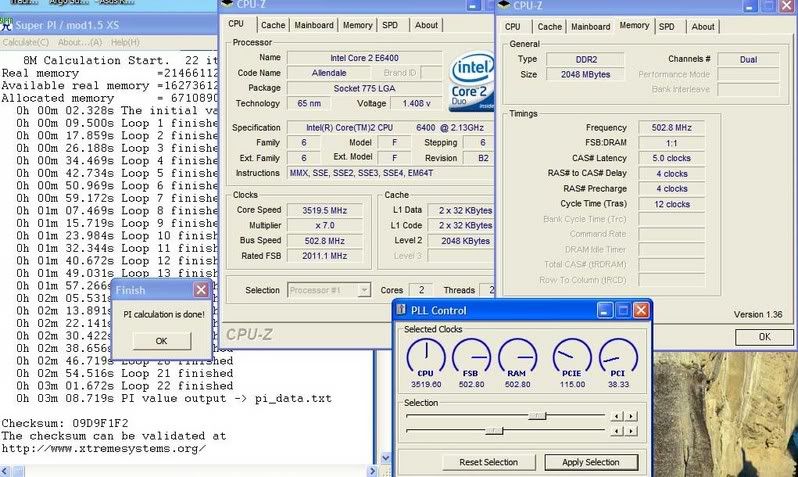Click the Voltage value 1.408 v

[x=416, y=103]
